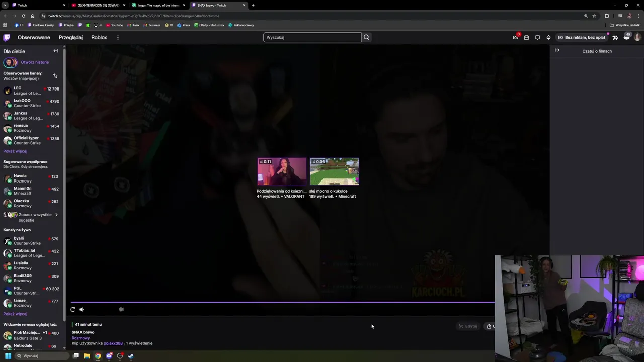This screenshot has height=362, width=644.
Task: Click the icon with 49 badge
Action: coord(626,37)
